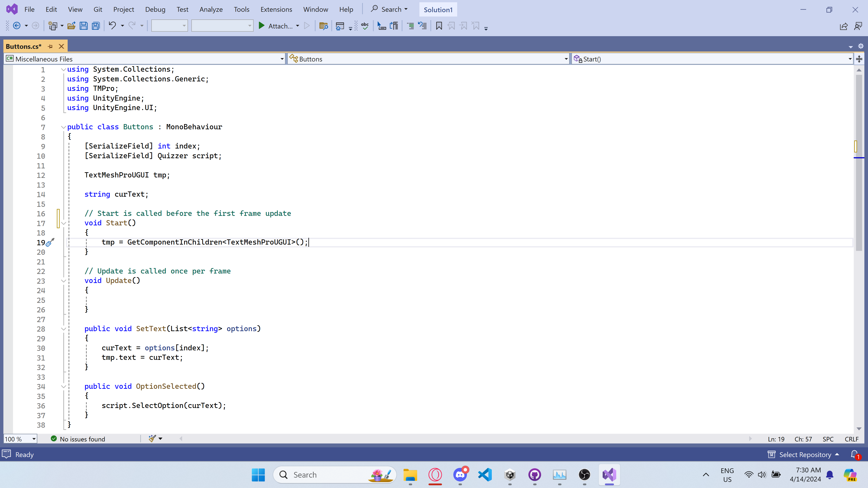Image resolution: width=868 pixels, height=488 pixels.
Task: Click Select Repository in status bar
Action: click(805, 455)
